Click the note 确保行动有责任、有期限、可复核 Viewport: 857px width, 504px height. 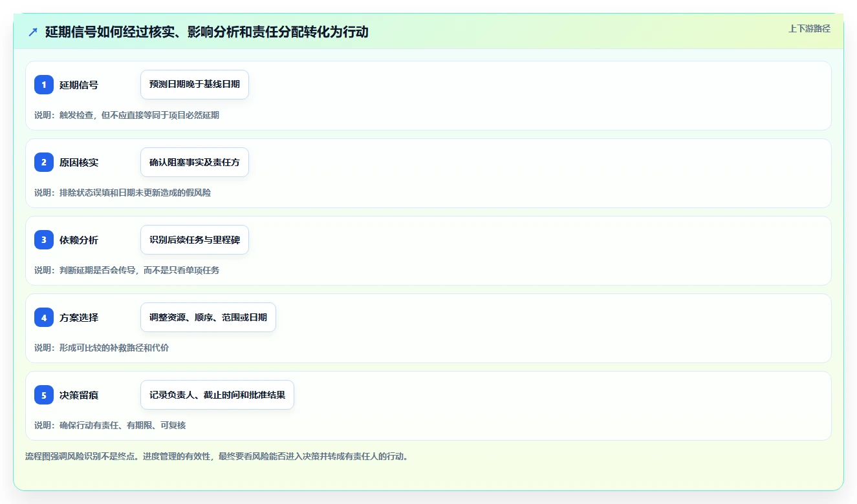pos(110,425)
